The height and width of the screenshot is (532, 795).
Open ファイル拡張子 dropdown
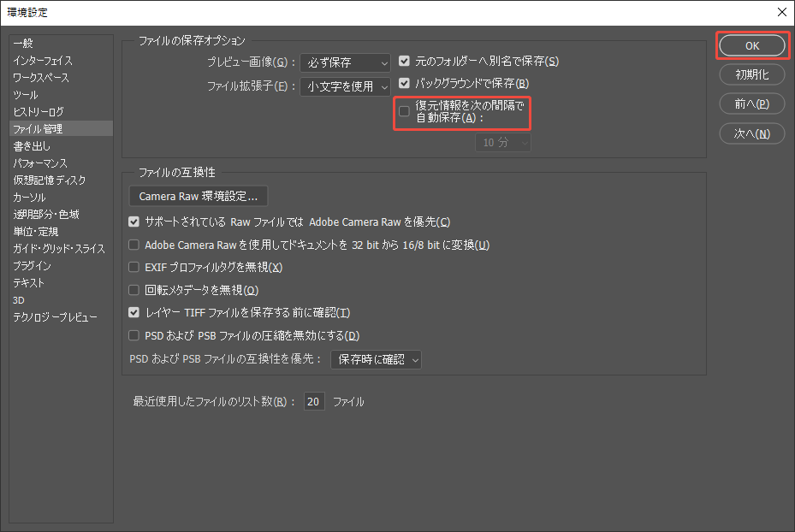click(x=345, y=86)
